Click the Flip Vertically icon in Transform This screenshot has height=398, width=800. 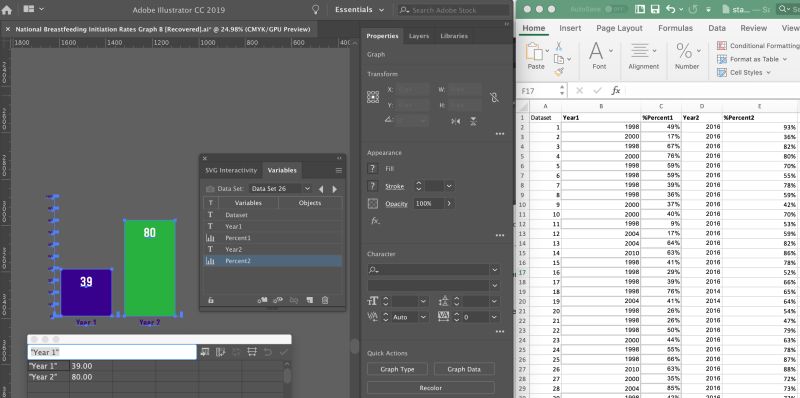[x=473, y=121]
